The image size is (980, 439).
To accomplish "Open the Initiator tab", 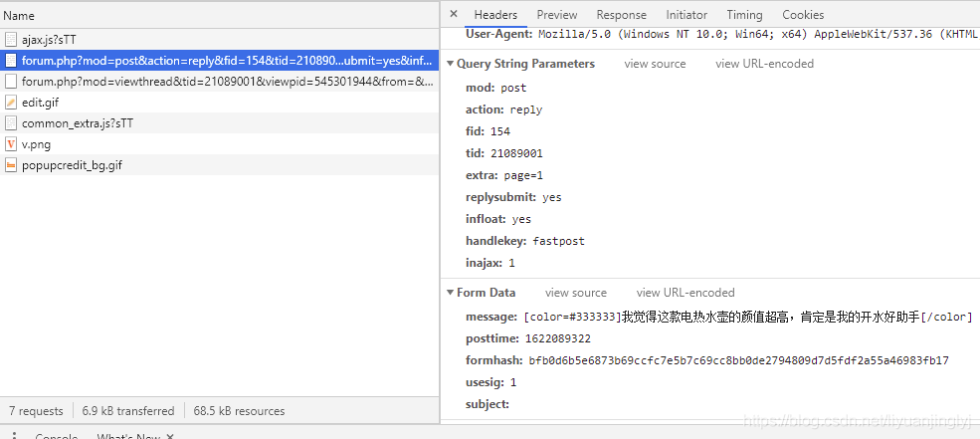I will pyautogui.click(x=686, y=15).
